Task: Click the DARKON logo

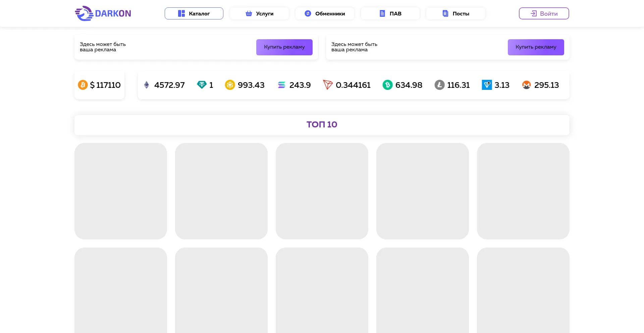Action: [x=103, y=13]
